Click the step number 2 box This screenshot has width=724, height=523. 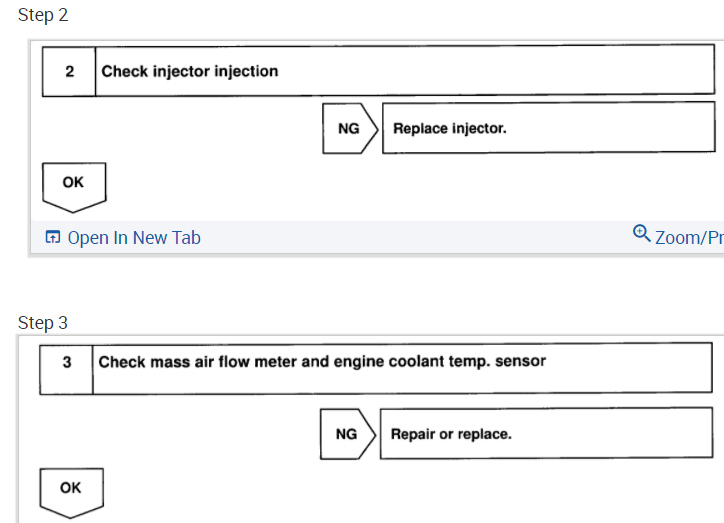[69, 72]
